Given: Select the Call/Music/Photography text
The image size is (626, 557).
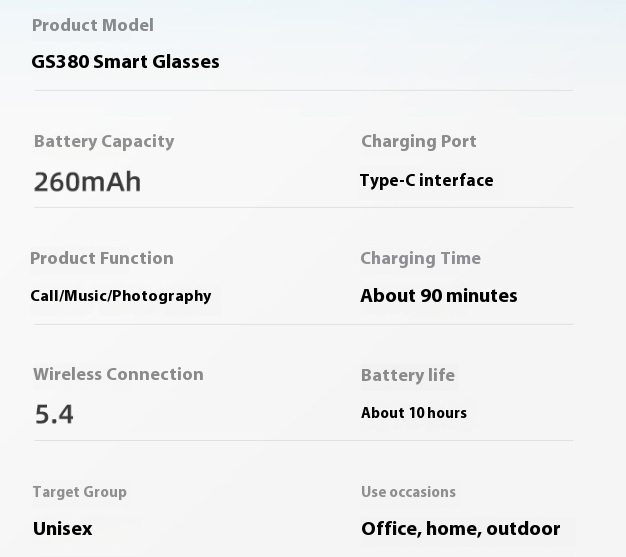Looking at the screenshot, I should click(121, 296).
